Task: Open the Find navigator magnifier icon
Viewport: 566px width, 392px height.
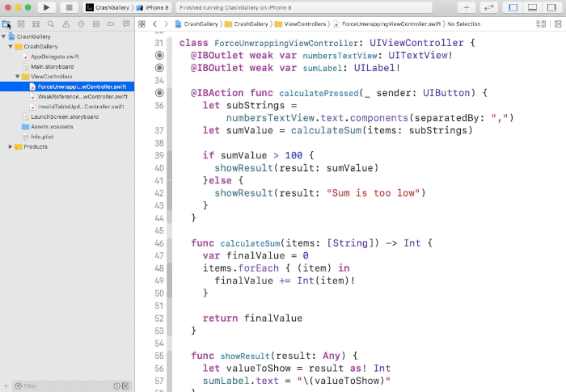Action: (x=50, y=24)
